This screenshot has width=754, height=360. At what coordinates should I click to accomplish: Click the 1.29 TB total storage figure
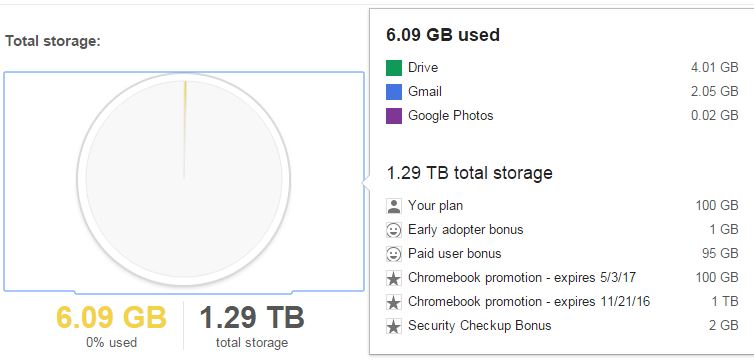coord(252,317)
